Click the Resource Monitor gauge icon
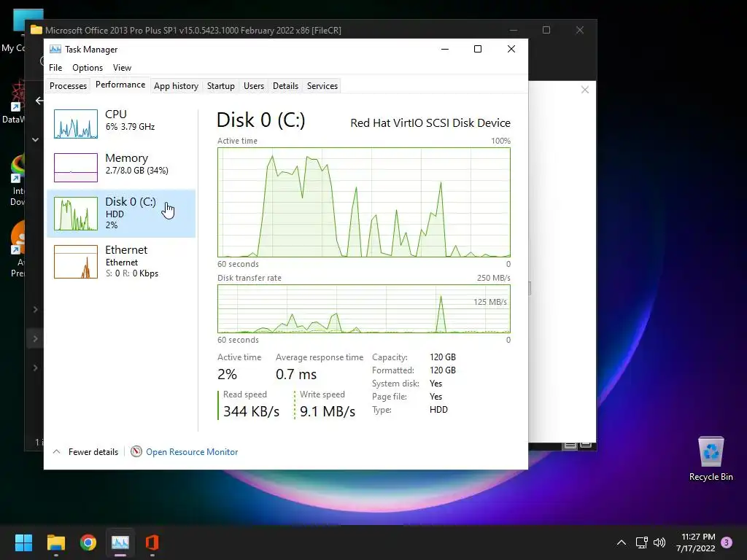747x560 pixels. click(136, 451)
